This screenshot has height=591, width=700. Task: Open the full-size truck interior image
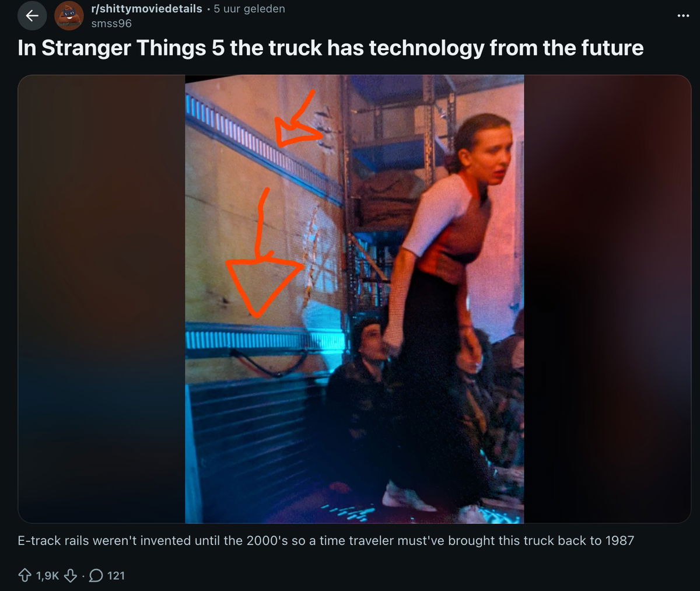point(354,298)
